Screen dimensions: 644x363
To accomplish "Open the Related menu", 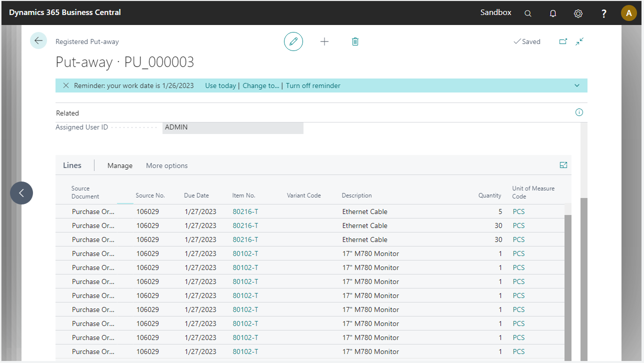I will click(67, 113).
